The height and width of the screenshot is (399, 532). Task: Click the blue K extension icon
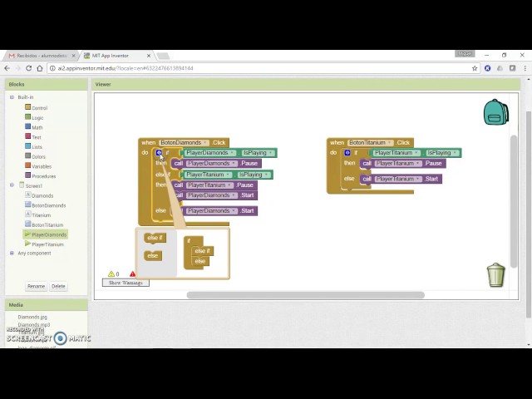488,68
